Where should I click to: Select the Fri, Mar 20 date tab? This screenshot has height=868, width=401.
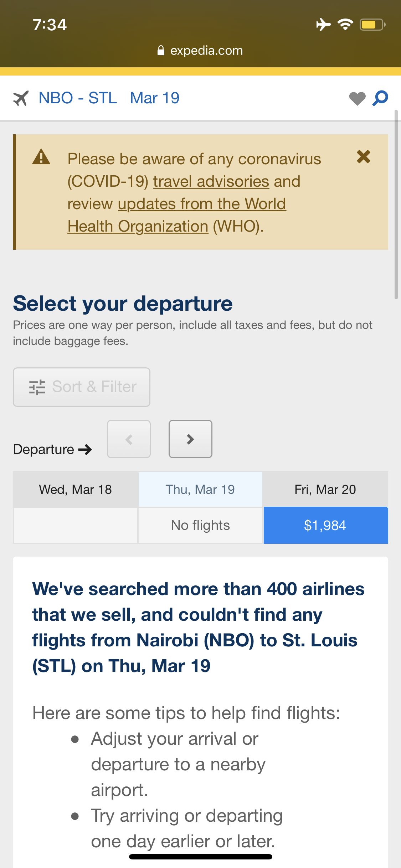click(325, 490)
